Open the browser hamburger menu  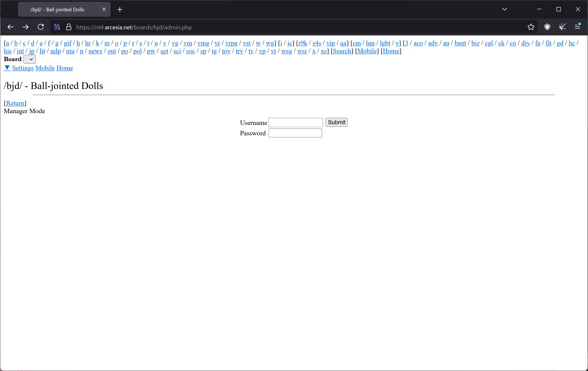578,27
